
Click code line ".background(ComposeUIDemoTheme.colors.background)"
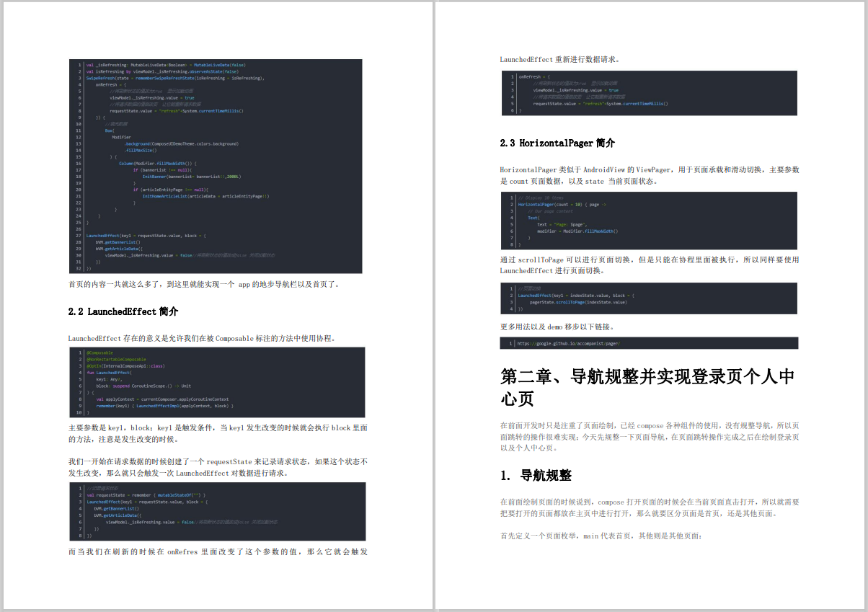[180, 143]
